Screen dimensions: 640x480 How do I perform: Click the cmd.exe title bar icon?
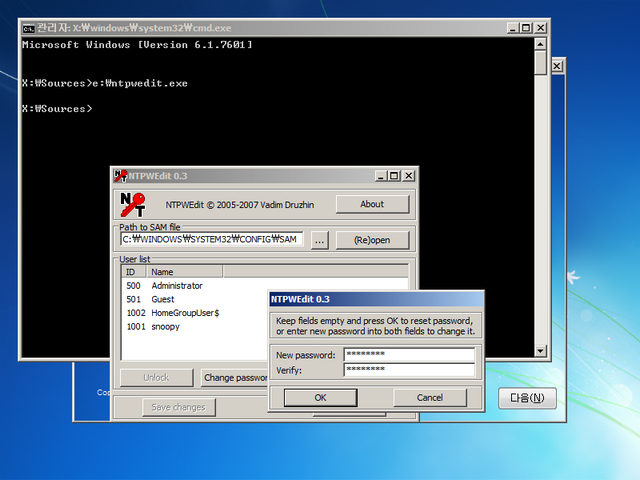click(x=29, y=28)
